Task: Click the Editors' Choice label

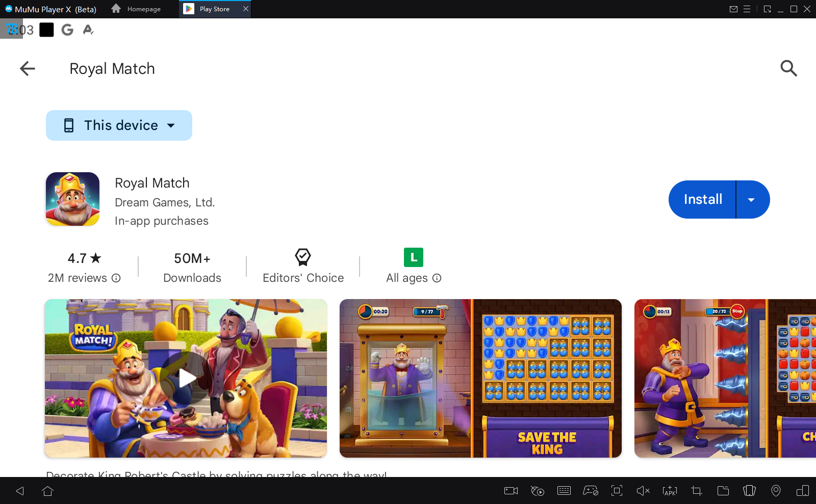Action: click(303, 278)
